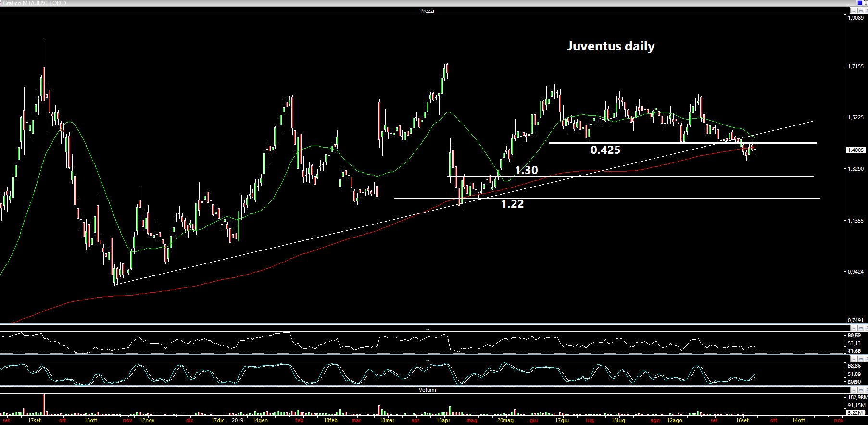Image resolution: width=868 pixels, height=425 pixels.
Task: Select the Volumi panel header
Action: [x=427, y=390]
